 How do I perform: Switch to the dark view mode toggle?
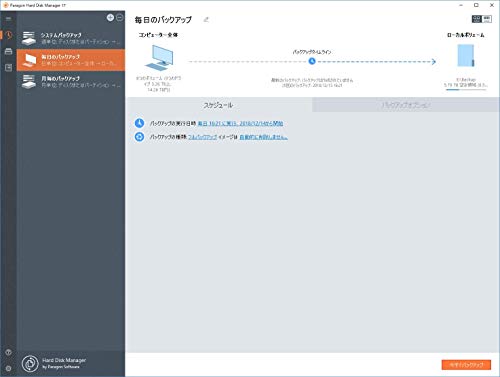click(477, 19)
